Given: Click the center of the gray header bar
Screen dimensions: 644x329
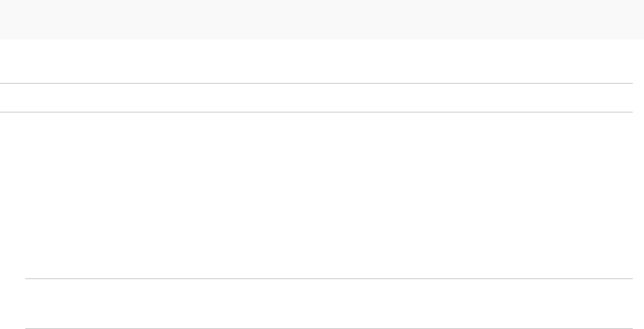Looking at the screenshot, I should [x=322, y=19].
